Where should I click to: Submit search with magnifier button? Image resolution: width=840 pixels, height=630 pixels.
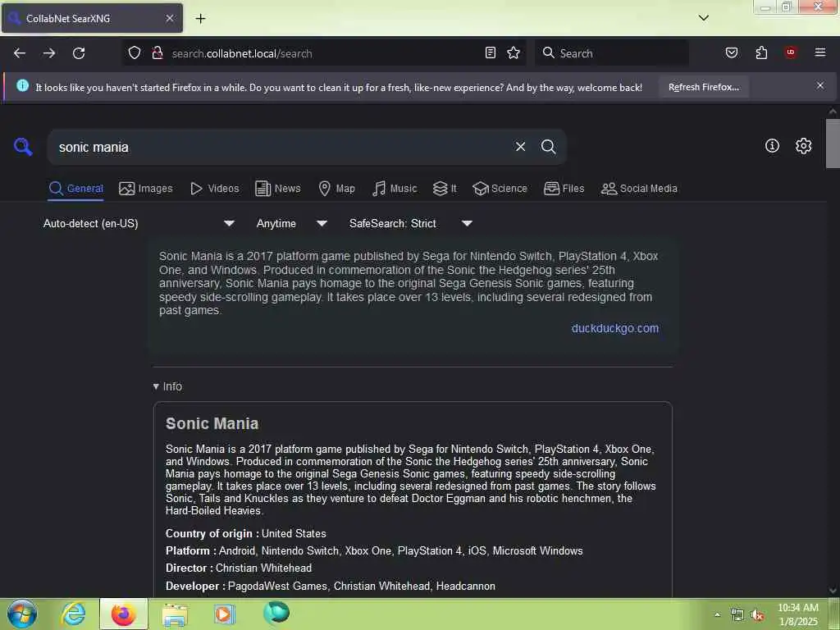point(548,146)
